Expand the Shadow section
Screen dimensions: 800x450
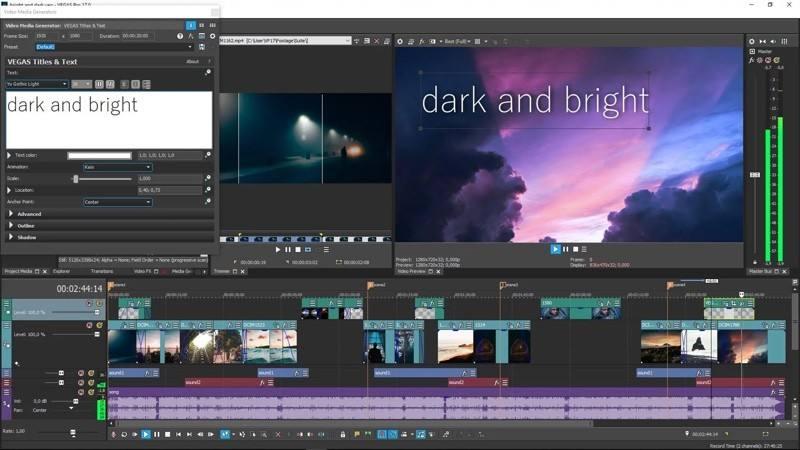(x=10, y=237)
